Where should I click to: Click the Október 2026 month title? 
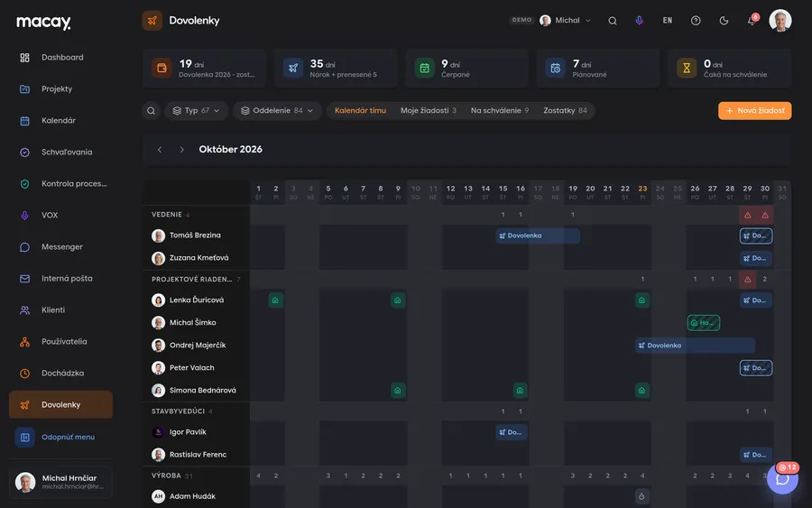[x=230, y=150]
